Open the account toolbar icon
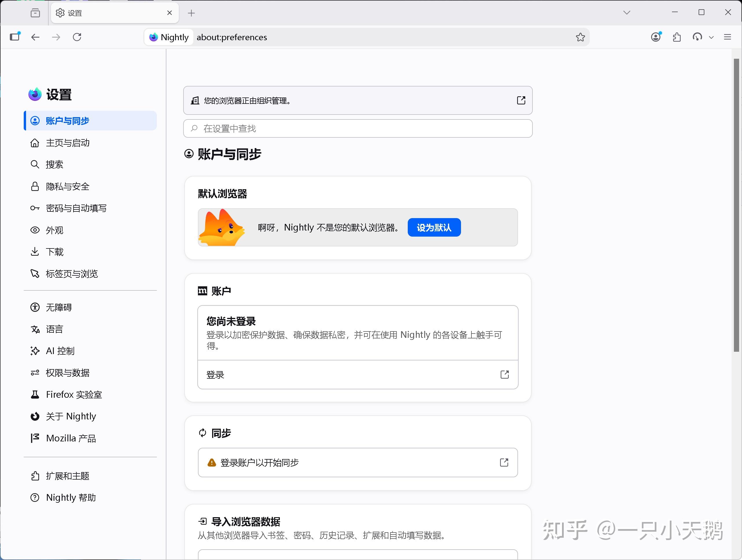Image resolution: width=742 pixels, height=560 pixels. point(656,36)
